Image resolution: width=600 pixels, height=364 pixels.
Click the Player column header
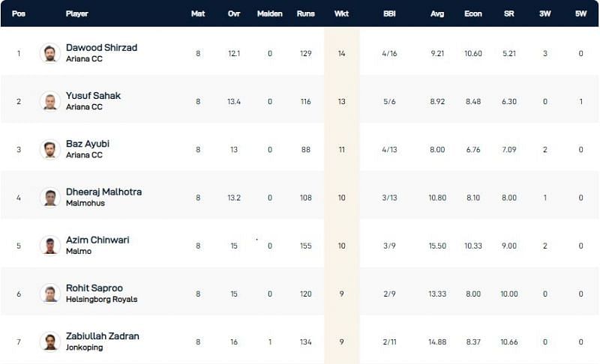(x=76, y=13)
